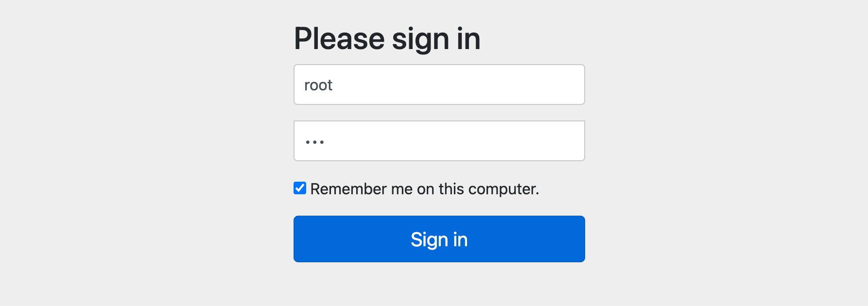Uncheck the Remember me checkbox
868x306 pixels.
point(300,188)
